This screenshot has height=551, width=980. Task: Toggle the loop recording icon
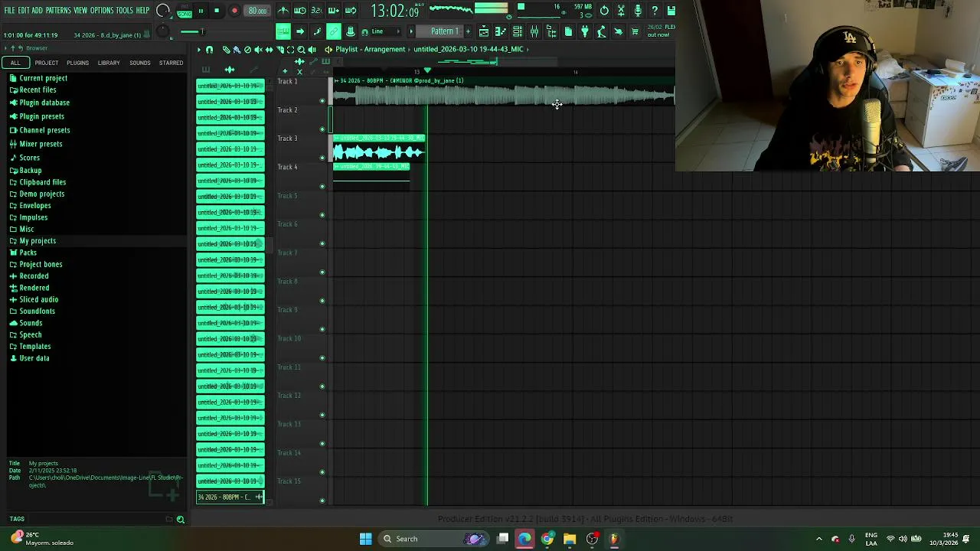(350, 11)
